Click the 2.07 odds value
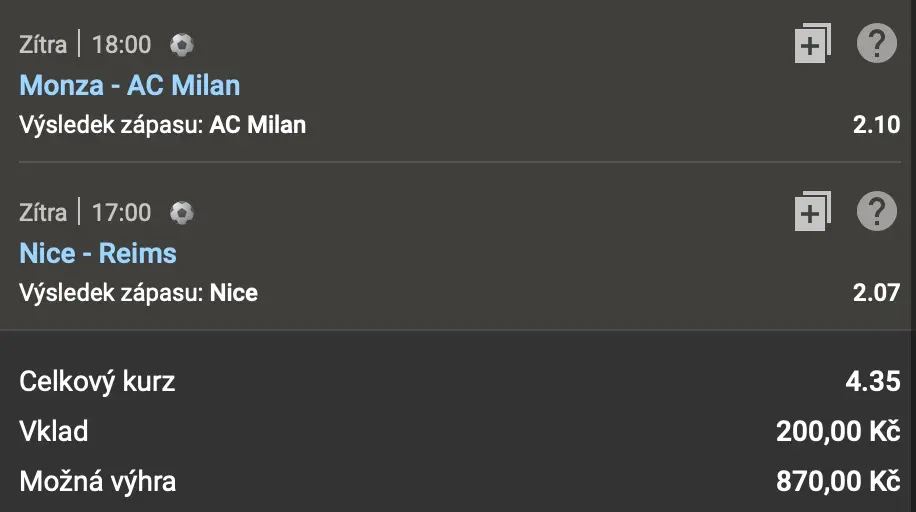The image size is (916, 512). (876, 293)
